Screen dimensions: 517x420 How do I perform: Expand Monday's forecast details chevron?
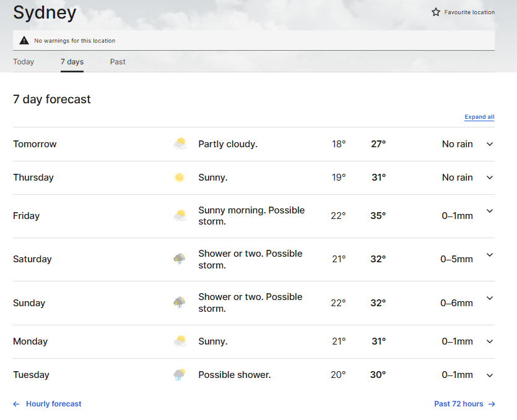pos(490,341)
